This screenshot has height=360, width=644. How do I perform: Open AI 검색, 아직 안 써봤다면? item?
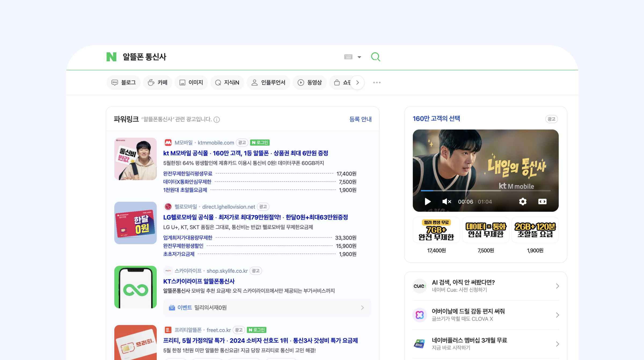coord(463,282)
